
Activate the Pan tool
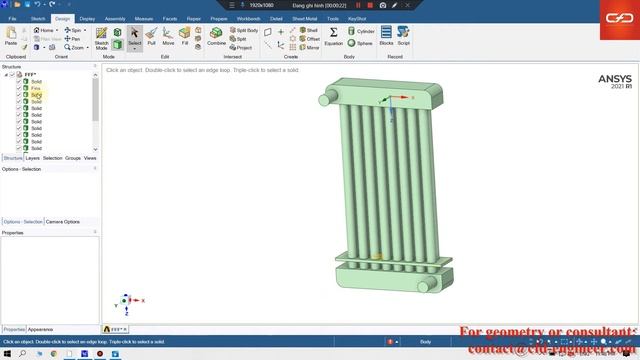(x=72, y=39)
